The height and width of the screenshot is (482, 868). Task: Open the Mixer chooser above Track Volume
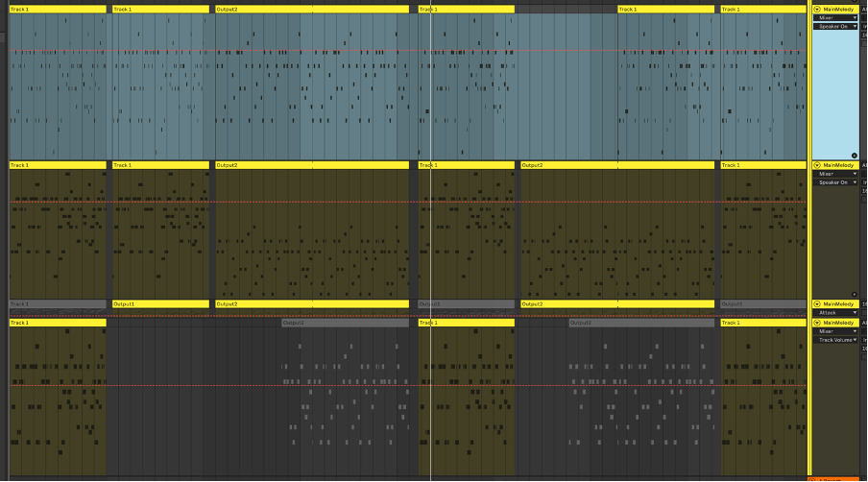click(x=835, y=331)
